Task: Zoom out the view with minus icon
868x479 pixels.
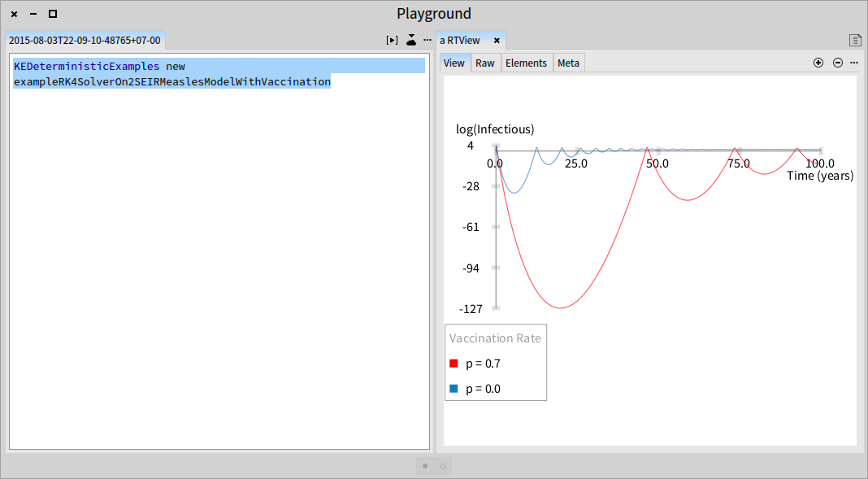Action: [838, 63]
